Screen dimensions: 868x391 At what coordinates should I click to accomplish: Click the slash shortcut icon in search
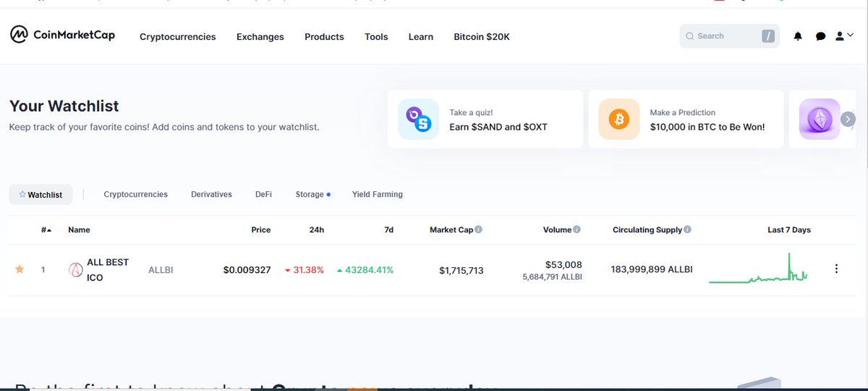pyautogui.click(x=767, y=36)
